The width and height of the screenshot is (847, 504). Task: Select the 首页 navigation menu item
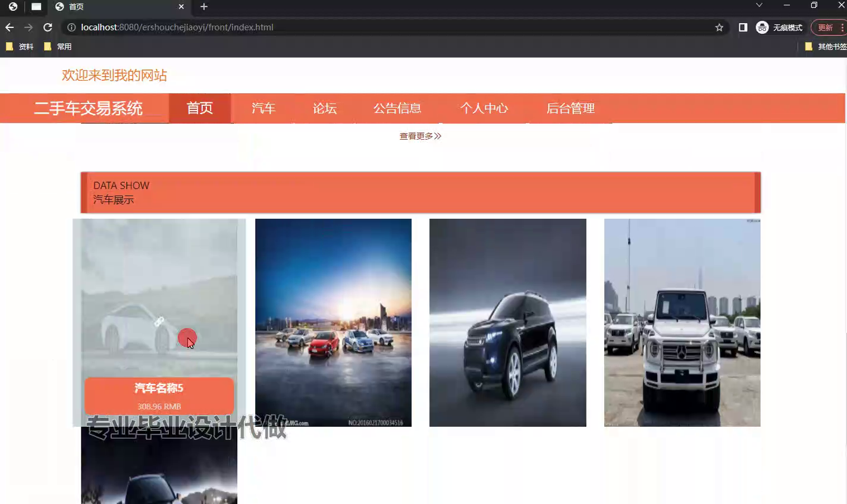[x=200, y=108]
